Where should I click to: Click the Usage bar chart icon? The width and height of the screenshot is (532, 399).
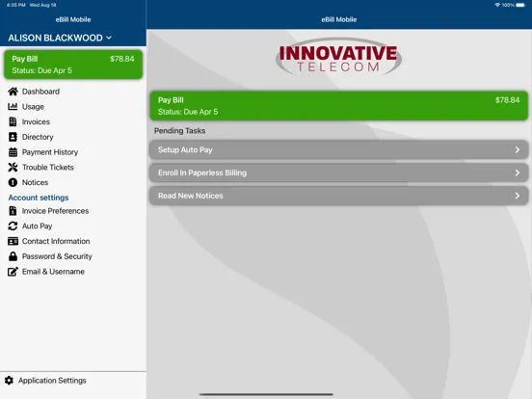pos(13,107)
